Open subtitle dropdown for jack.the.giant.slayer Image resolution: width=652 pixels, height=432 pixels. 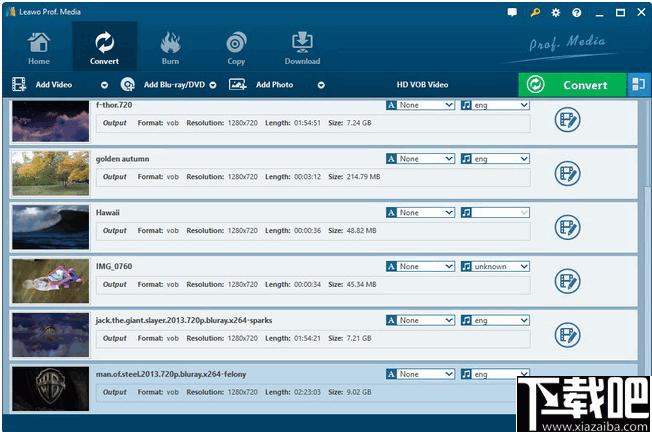pos(420,321)
